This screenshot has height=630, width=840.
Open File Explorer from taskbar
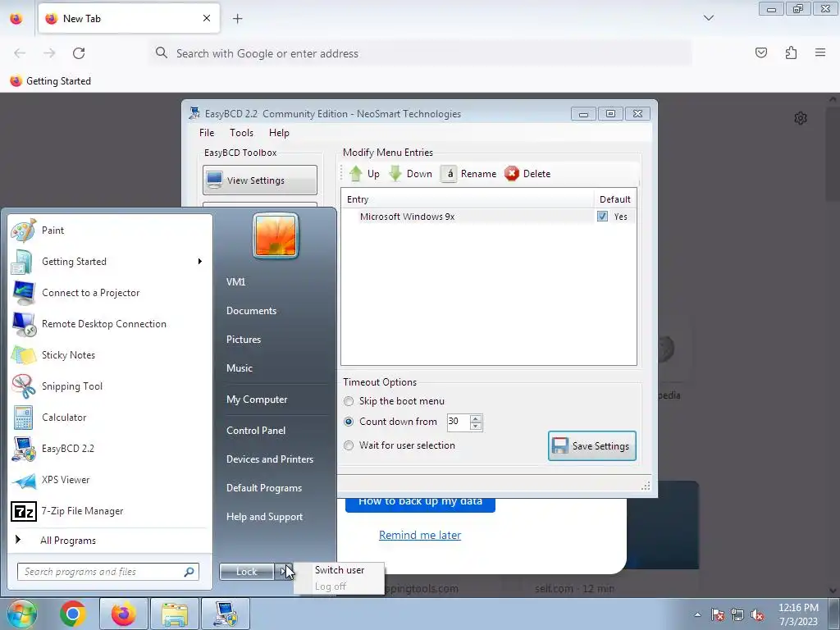[x=175, y=614]
